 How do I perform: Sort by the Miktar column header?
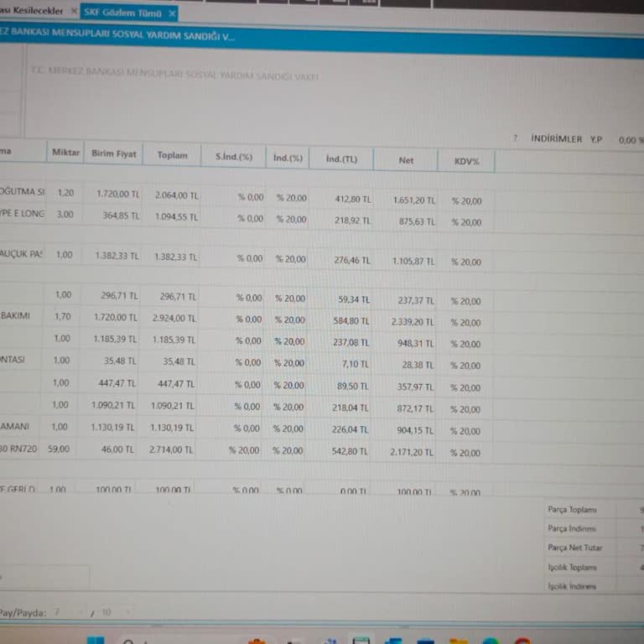[x=65, y=153]
